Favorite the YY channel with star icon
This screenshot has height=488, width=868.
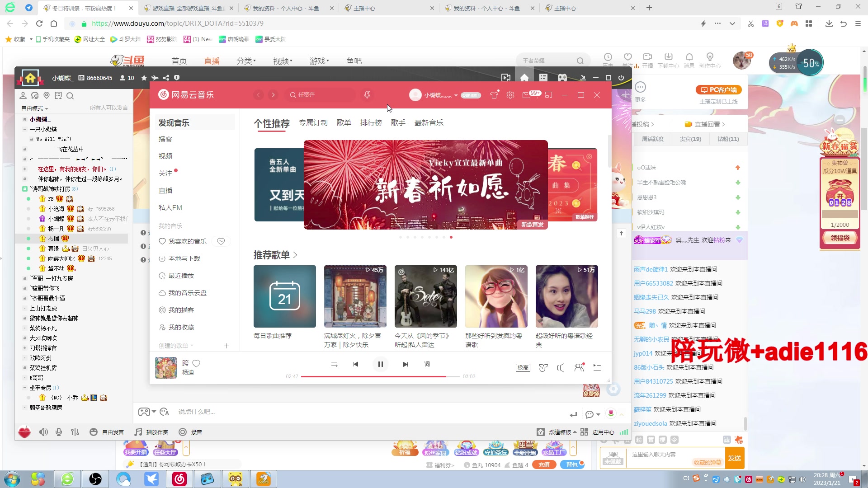click(144, 78)
